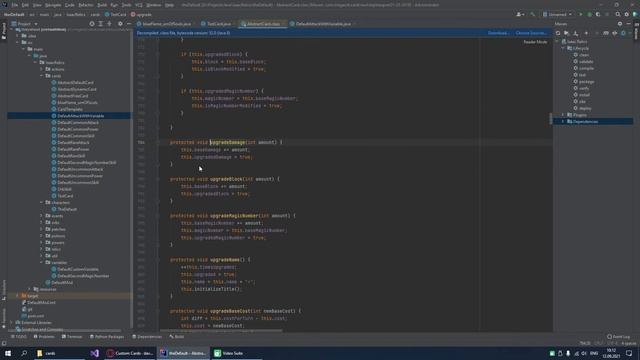The width and height of the screenshot is (640, 360).
Task: Hide the Maven panel with minus icon
Action: click(629, 24)
